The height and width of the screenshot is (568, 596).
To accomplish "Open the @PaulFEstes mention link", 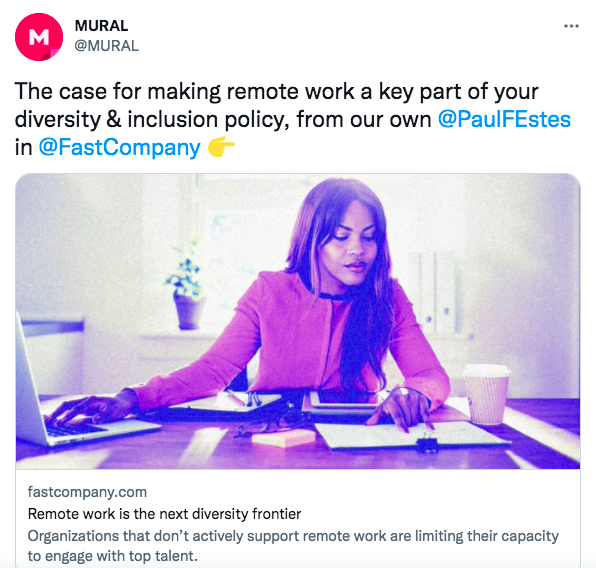I will 504,119.
